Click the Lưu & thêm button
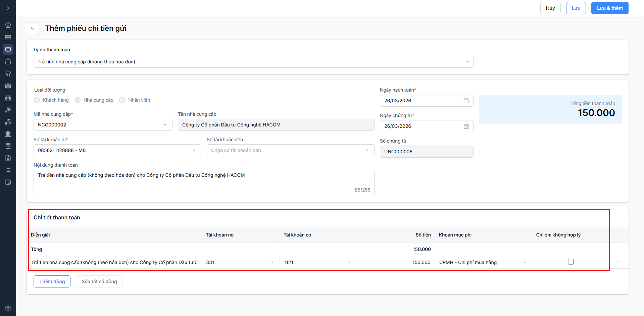The width and height of the screenshot is (644, 316). 609,8
